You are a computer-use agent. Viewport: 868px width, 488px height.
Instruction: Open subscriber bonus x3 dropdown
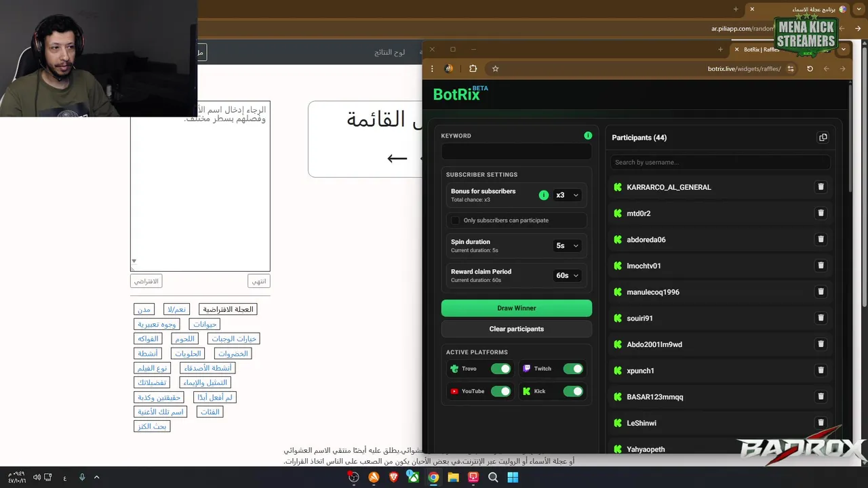click(568, 195)
